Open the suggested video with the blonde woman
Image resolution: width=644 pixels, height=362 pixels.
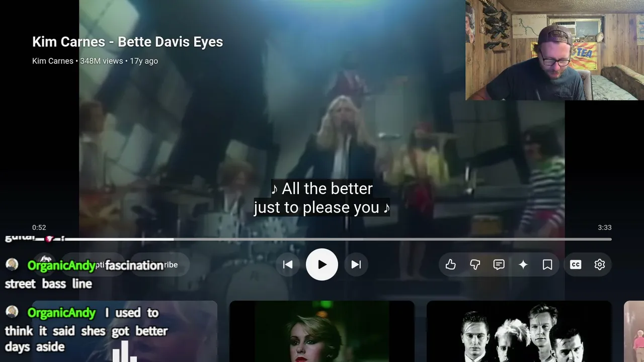point(322,331)
